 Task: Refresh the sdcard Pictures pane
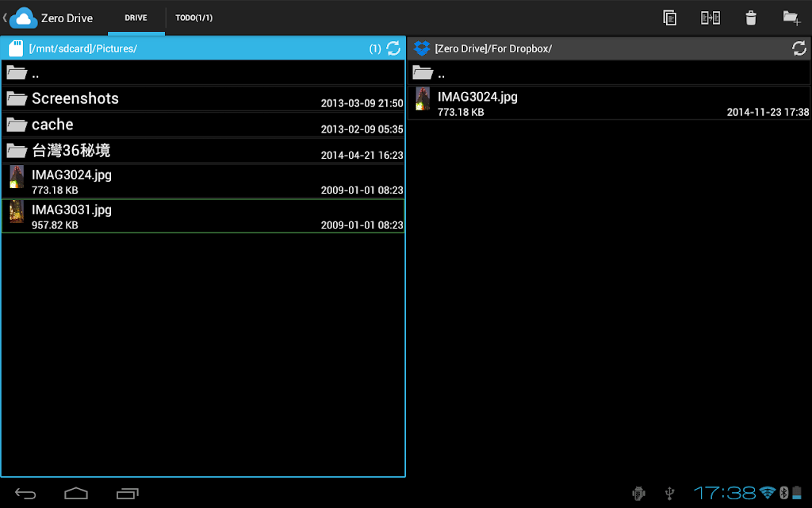pos(393,48)
